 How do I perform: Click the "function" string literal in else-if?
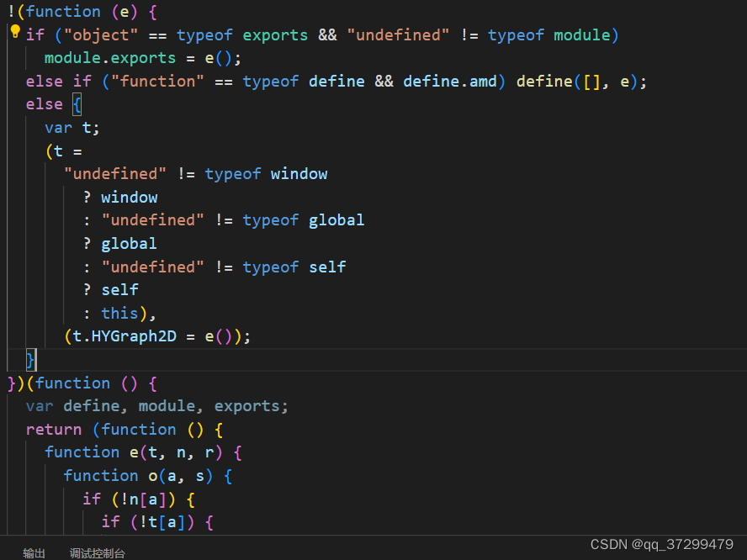pos(157,82)
